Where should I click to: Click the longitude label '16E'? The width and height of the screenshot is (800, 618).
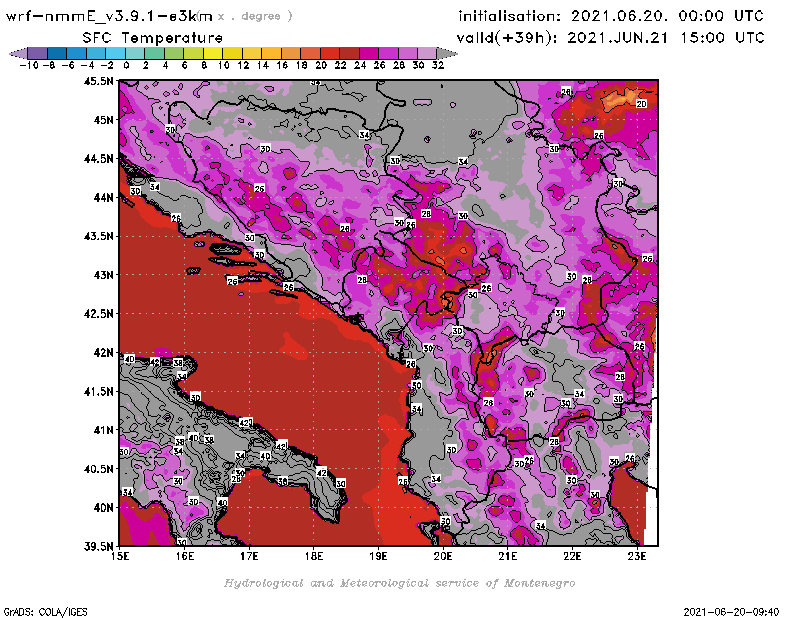(x=185, y=556)
